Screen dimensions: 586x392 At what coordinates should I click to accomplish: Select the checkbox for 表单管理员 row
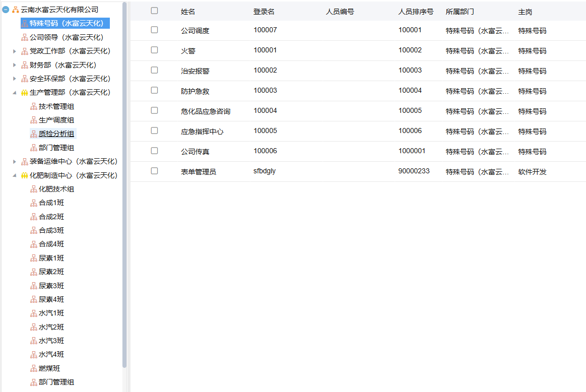[154, 171]
